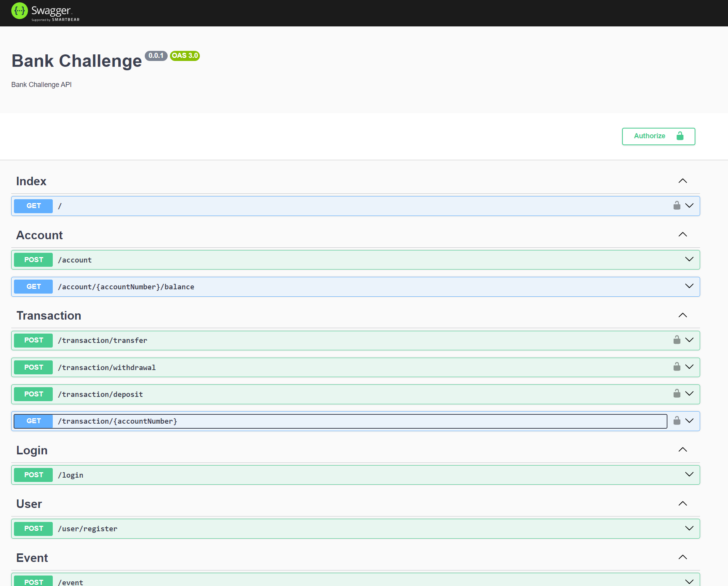
Task: Click POST badge for /account
Action: [33, 260]
